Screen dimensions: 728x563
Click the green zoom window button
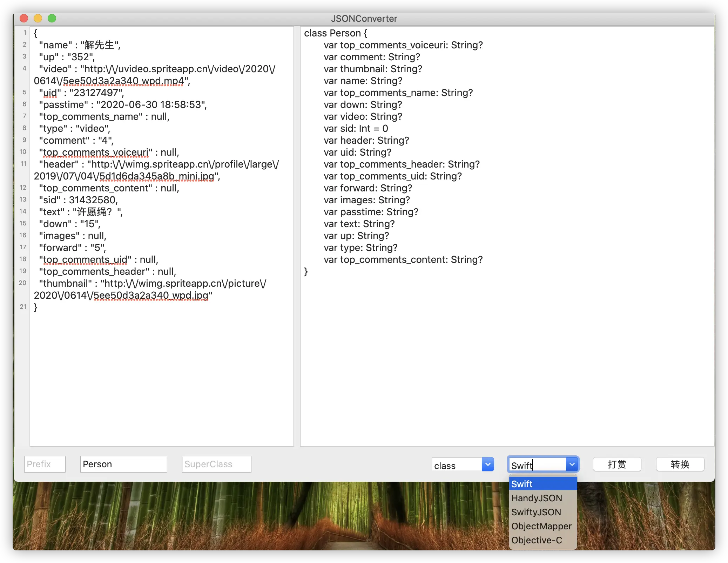[52, 18]
